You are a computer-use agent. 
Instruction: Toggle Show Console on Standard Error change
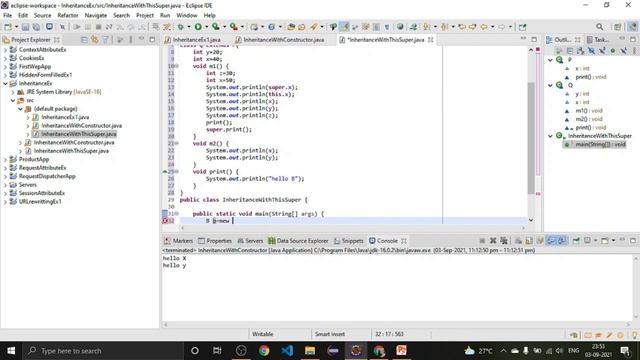pyautogui.click(x=562, y=241)
